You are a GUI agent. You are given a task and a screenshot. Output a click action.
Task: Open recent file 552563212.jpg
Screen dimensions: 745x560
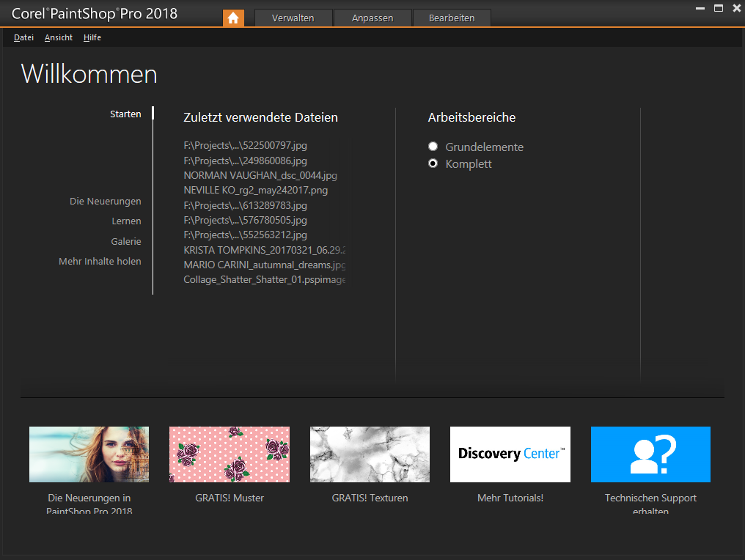point(245,235)
